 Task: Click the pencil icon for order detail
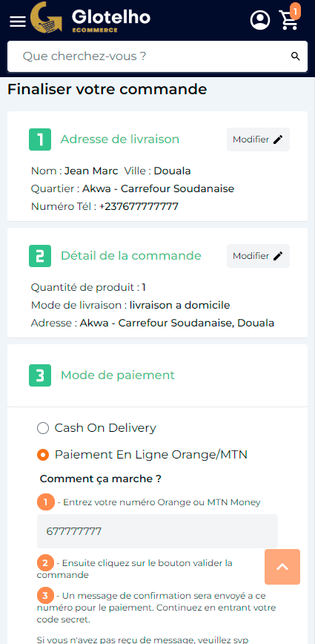tap(278, 256)
